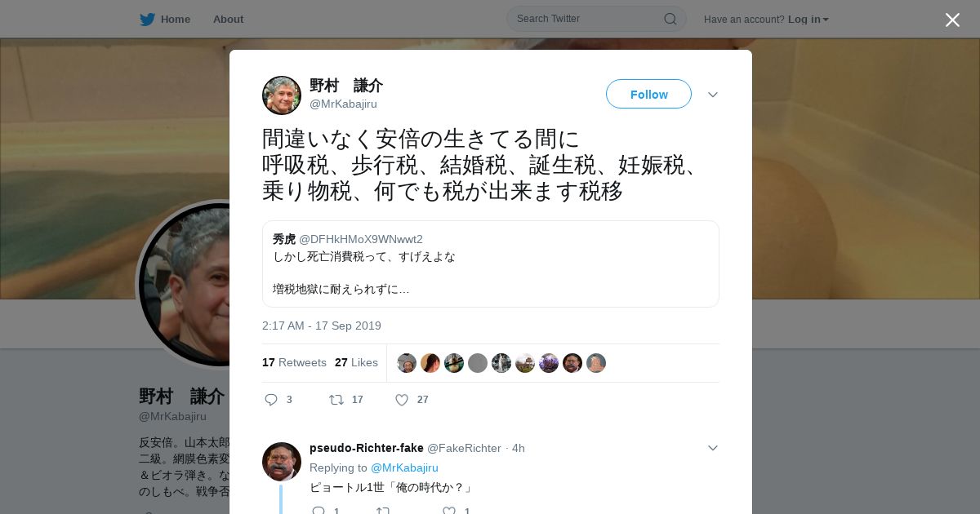
Task: Click the first liker's avatar
Action: [407, 363]
